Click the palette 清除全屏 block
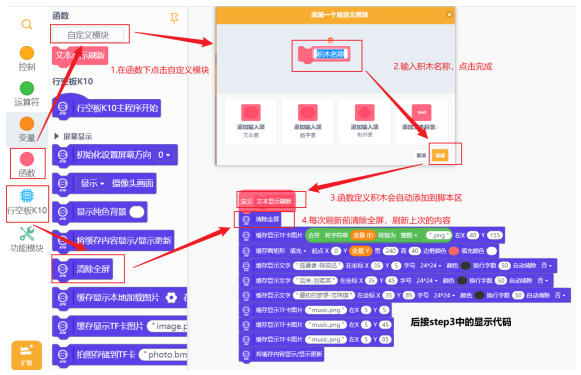581x375 pixels. click(x=83, y=269)
